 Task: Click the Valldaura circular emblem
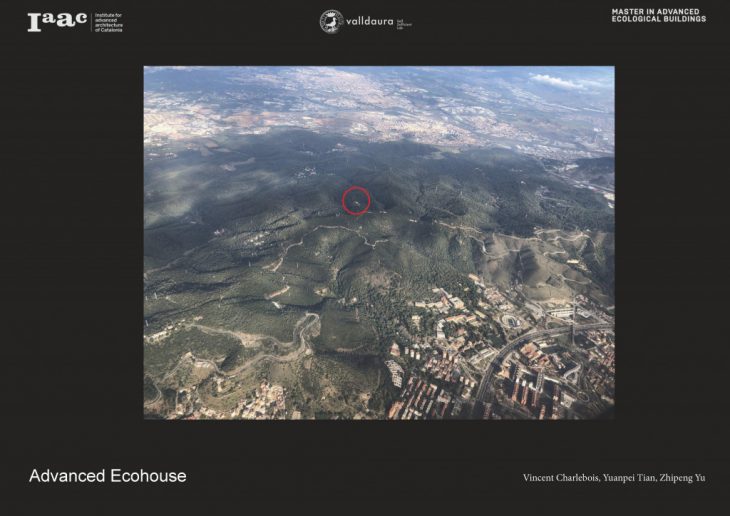click(331, 21)
